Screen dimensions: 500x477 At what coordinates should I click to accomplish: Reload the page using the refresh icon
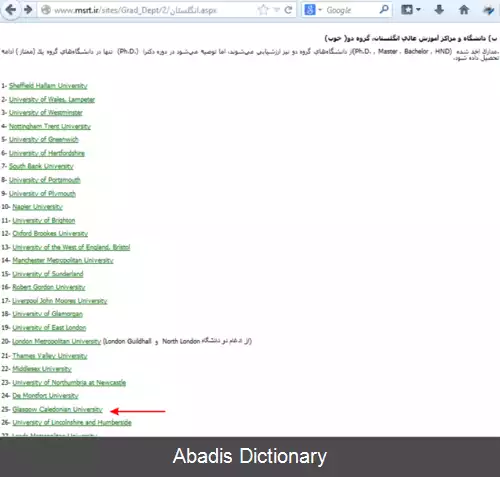tap(289, 10)
